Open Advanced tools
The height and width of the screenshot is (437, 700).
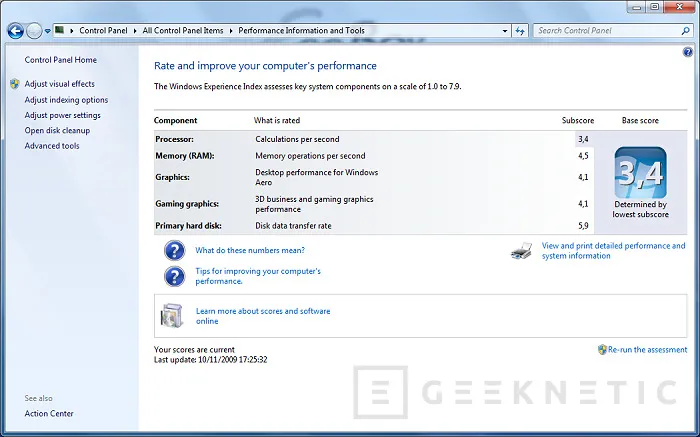click(52, 146)
